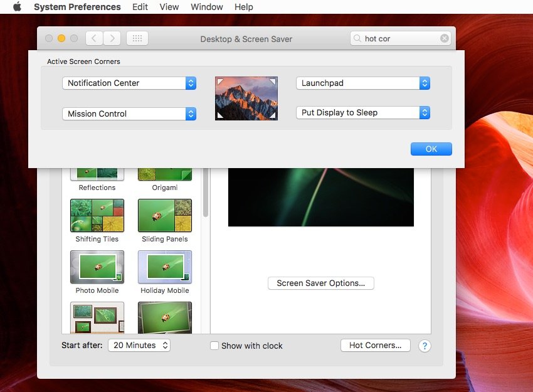
Task: Open the Launchpad corner dropdown
Action: (363, 83)
